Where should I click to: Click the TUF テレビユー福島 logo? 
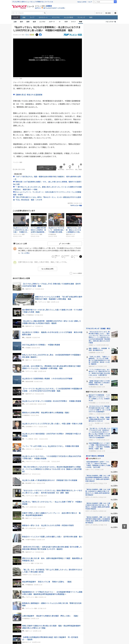(x=73, y=35)
